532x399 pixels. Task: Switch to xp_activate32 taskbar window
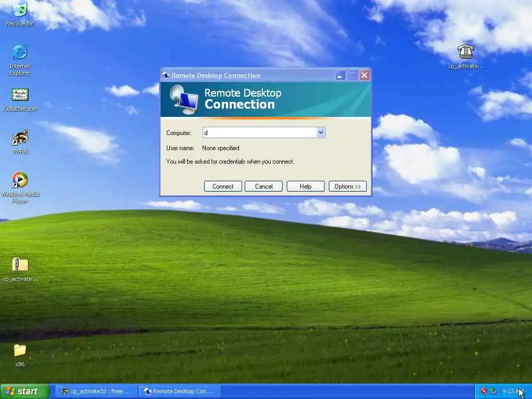pos(96,391)
